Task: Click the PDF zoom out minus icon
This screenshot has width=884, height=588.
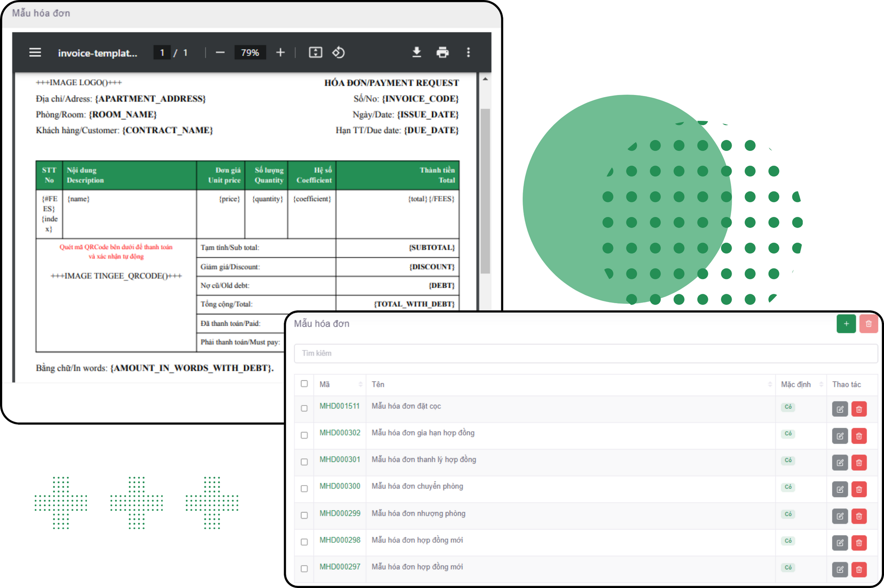Action: pos(220,53)
